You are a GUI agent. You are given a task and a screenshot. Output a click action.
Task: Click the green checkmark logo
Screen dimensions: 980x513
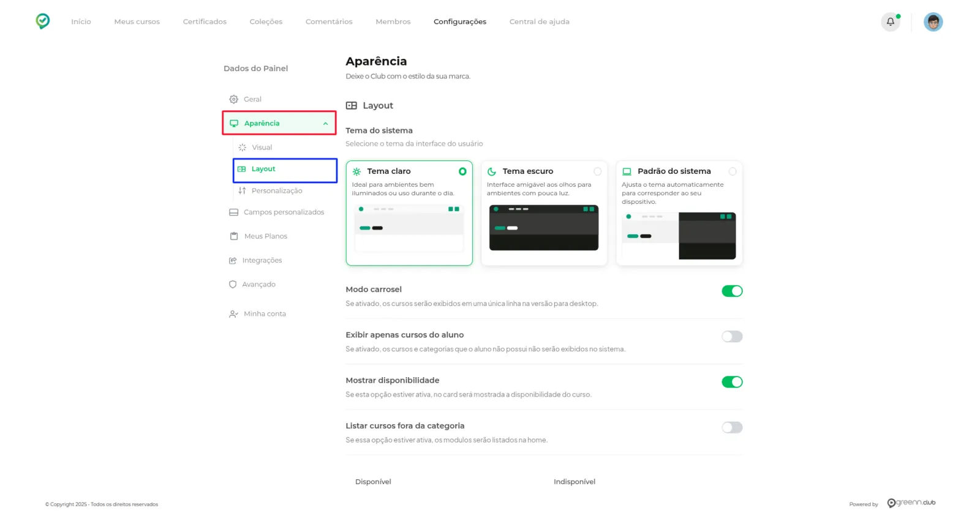(42, 21)
